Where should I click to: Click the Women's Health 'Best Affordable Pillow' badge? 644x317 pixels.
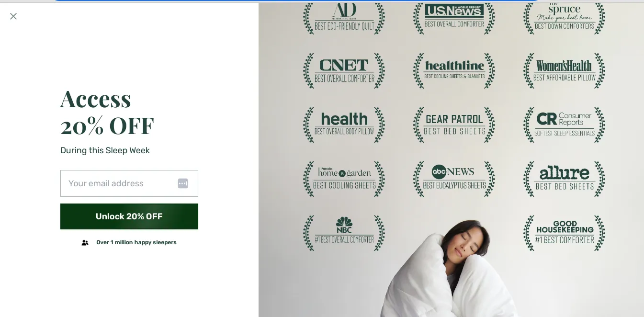click(x=564, y=71)
